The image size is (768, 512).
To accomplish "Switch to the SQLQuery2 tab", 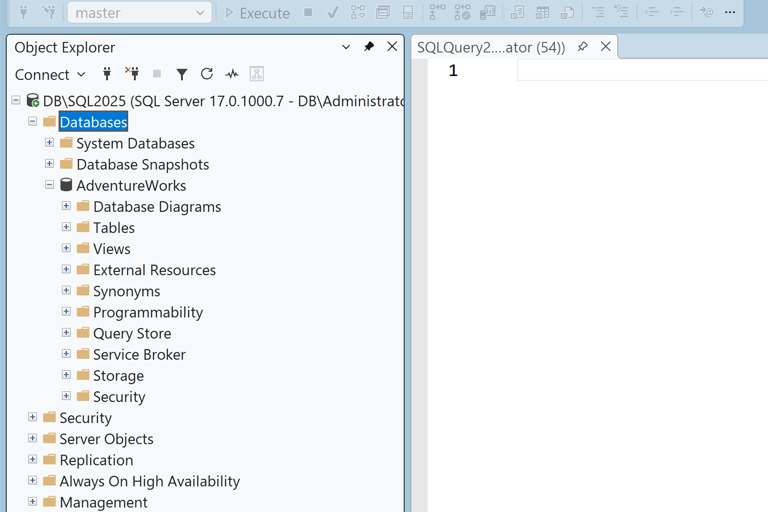I will coord(491,48).
